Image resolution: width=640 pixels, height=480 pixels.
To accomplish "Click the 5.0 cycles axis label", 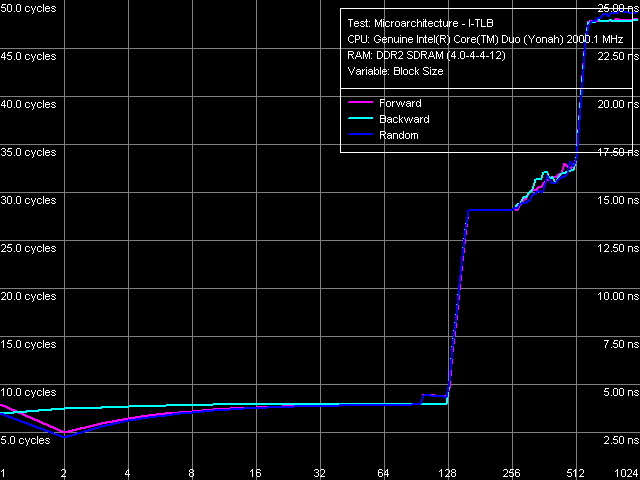I will point(25,440).
